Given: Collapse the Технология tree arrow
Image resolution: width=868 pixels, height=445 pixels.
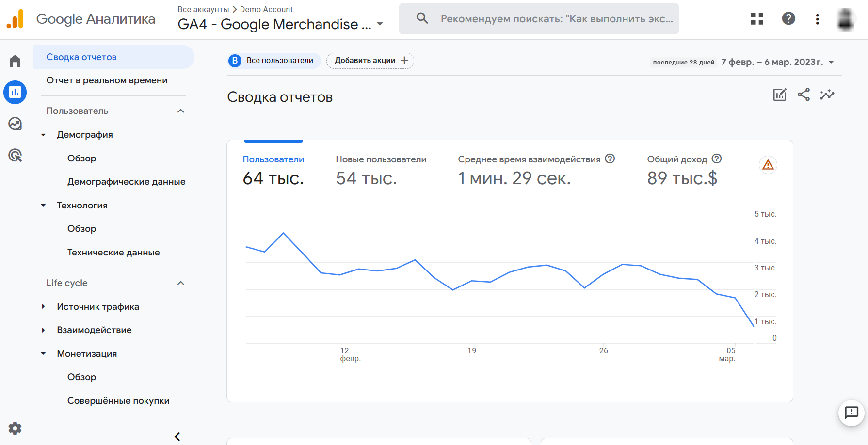Looking at the screenshot, I should (43, 206).
